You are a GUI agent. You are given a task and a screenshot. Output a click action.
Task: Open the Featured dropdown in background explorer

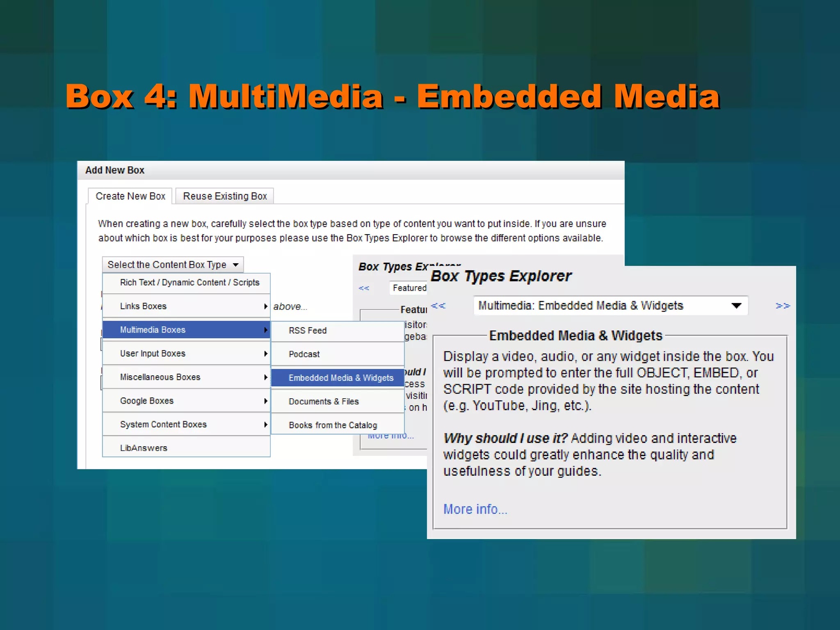(408, 288)
